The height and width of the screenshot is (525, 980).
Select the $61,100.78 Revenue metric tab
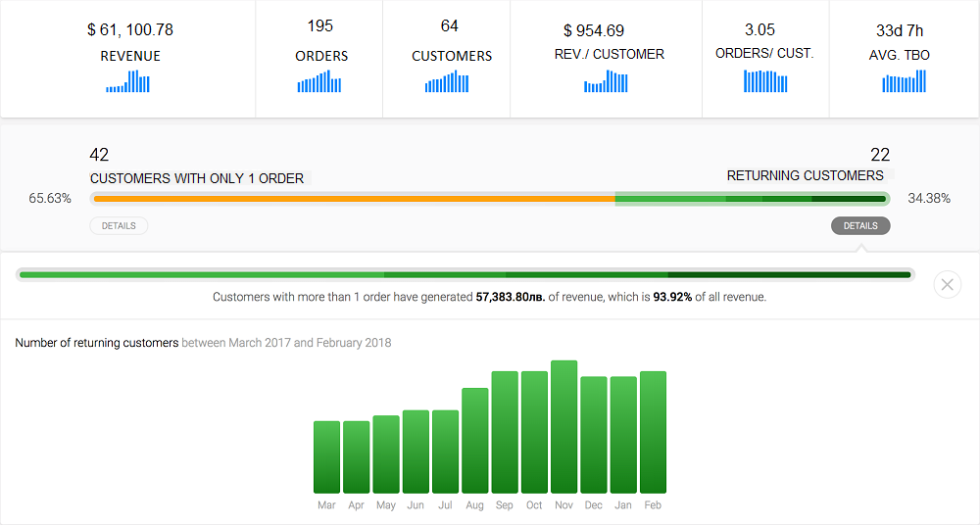[x=129, y=44]
